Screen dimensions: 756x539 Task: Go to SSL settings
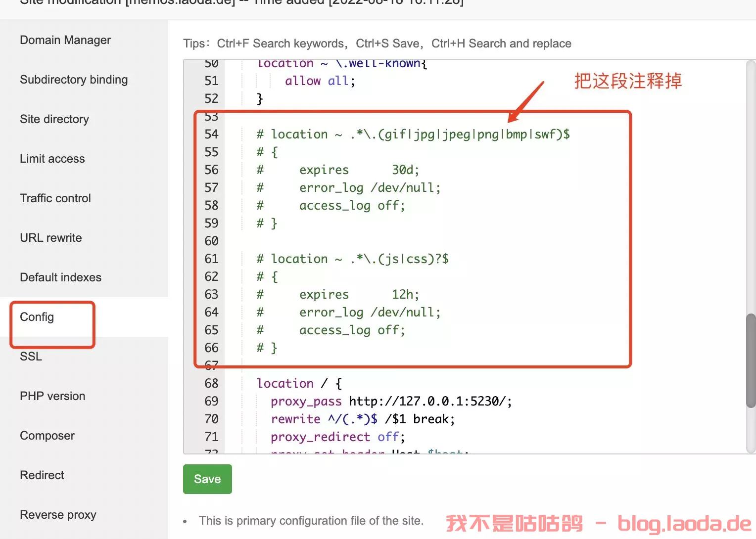[x=31, y=357]
